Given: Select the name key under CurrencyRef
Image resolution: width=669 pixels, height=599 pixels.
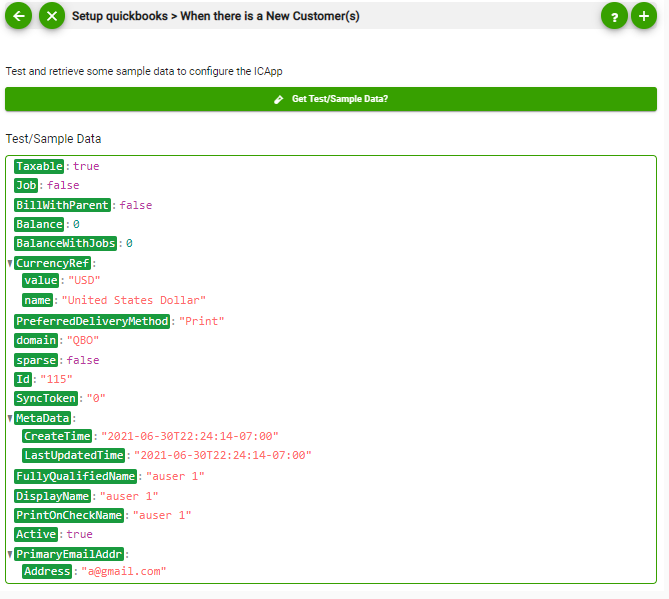Looking at the screenshot, I should coord(38,300).
